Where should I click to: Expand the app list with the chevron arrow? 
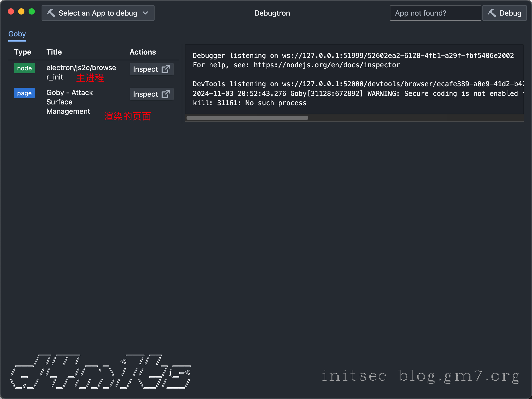click(x=145, y=13)
